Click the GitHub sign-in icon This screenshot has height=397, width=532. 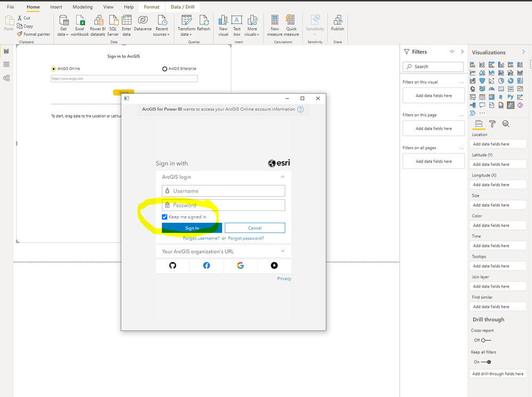pos(173,265)
